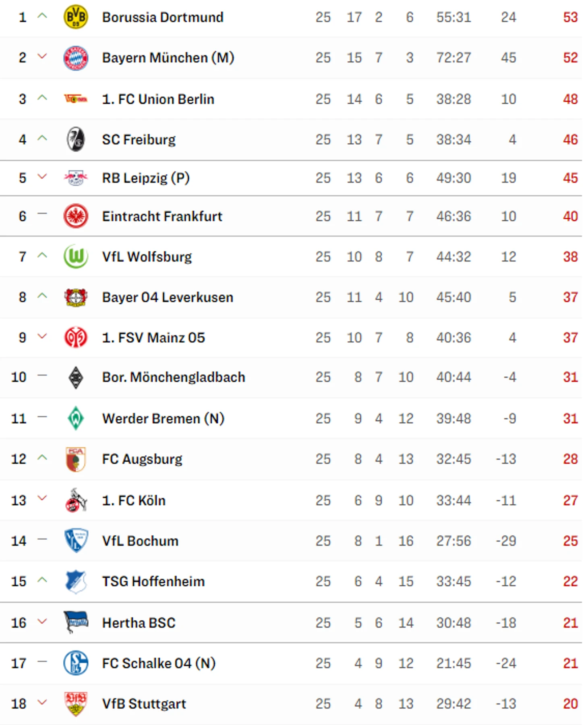Open the SC Freiburg team page
Screen dimensions: 588x725
point(139,140)
